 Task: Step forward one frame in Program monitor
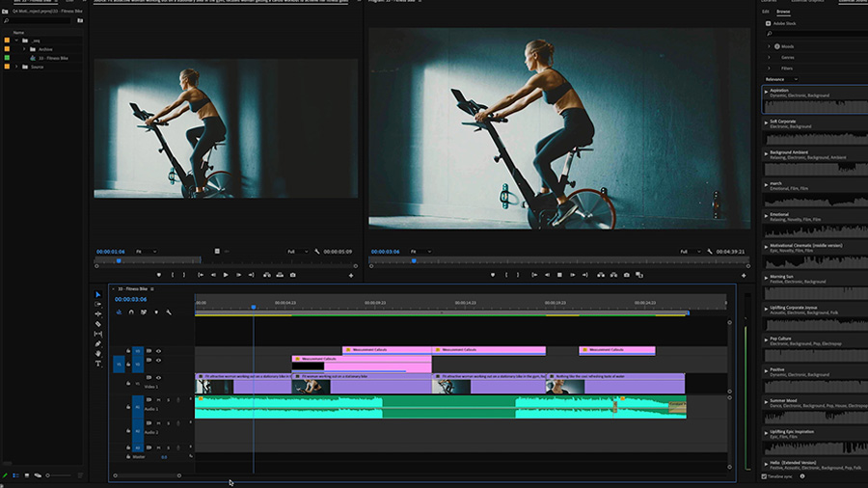pyautogui.click(x=572, y=275)
